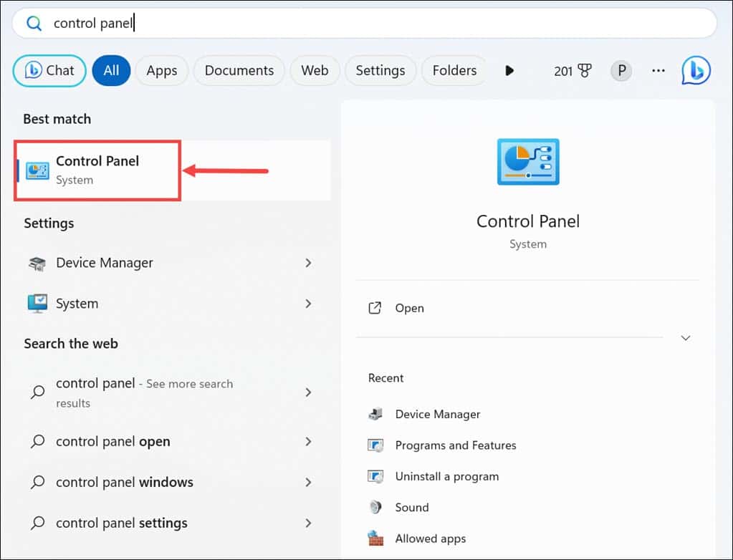Launch the Bing icon at top right

coord(696,70)
